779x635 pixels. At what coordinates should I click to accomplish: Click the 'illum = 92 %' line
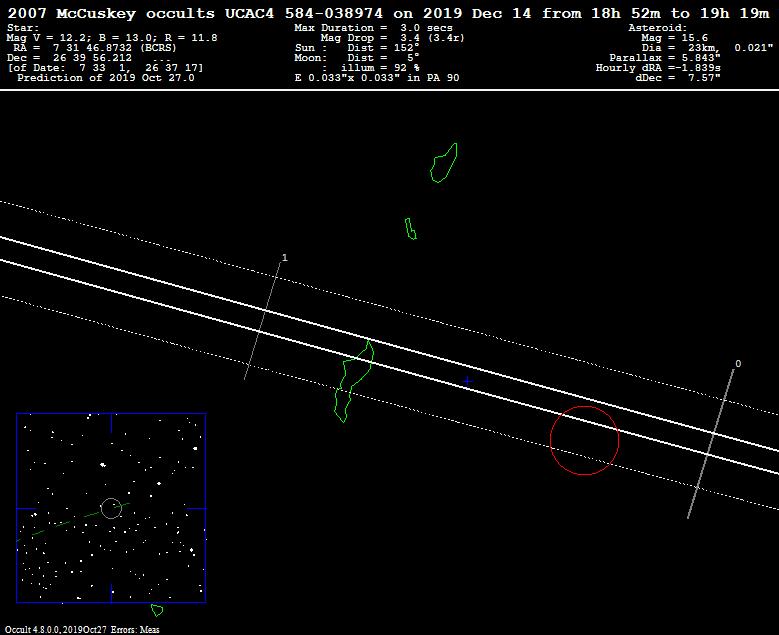(x=372, y=68)
